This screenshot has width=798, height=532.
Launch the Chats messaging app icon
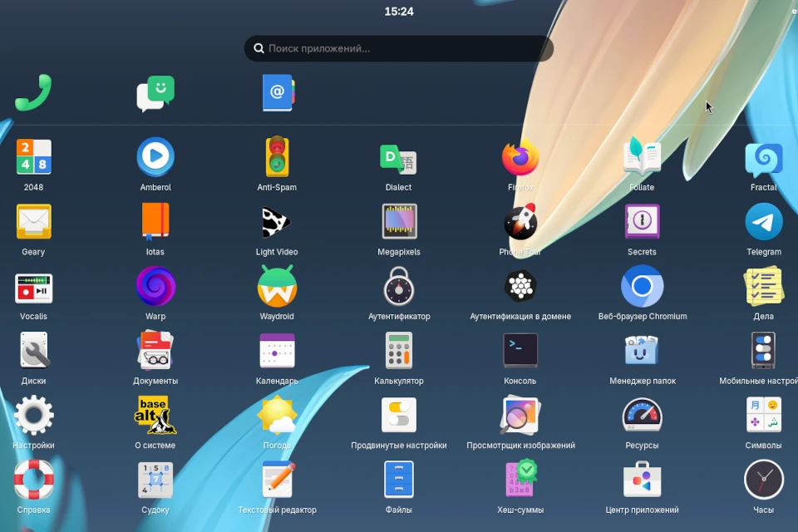[155, 93]
